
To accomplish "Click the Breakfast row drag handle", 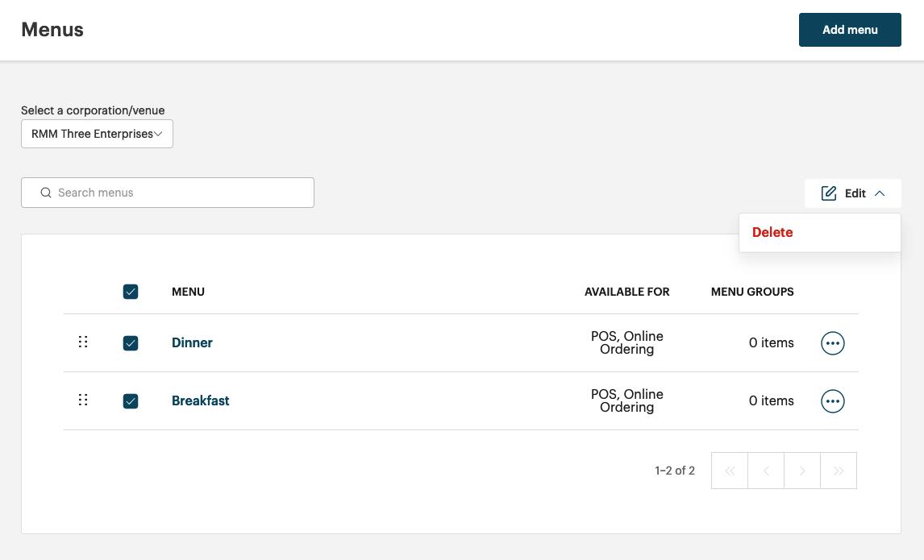I will 82,400.
